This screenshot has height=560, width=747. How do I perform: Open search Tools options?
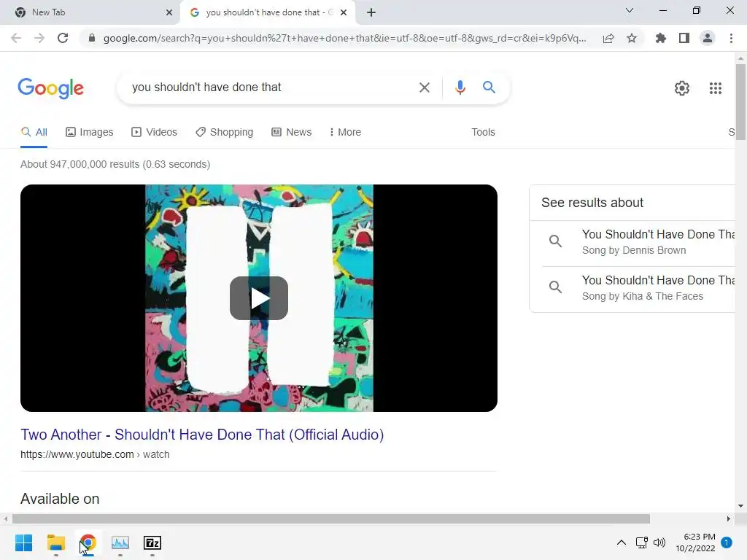pyautogui.click(x=483, y=133)
